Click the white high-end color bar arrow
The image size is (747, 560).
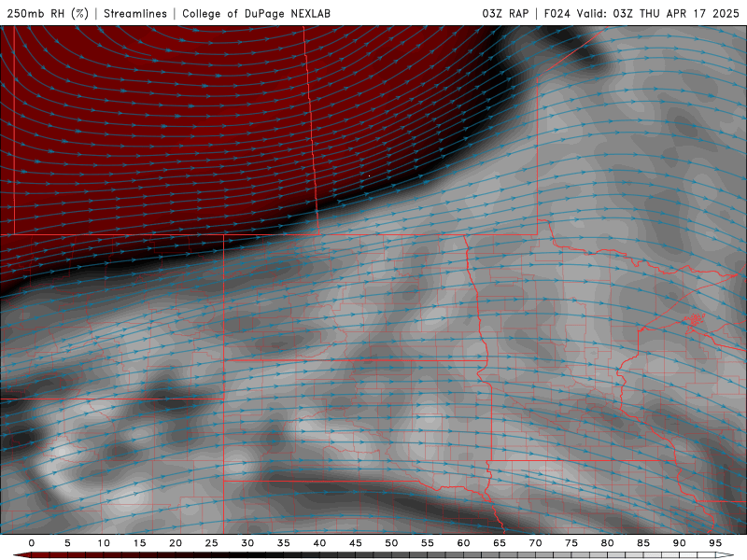[725, 555]
